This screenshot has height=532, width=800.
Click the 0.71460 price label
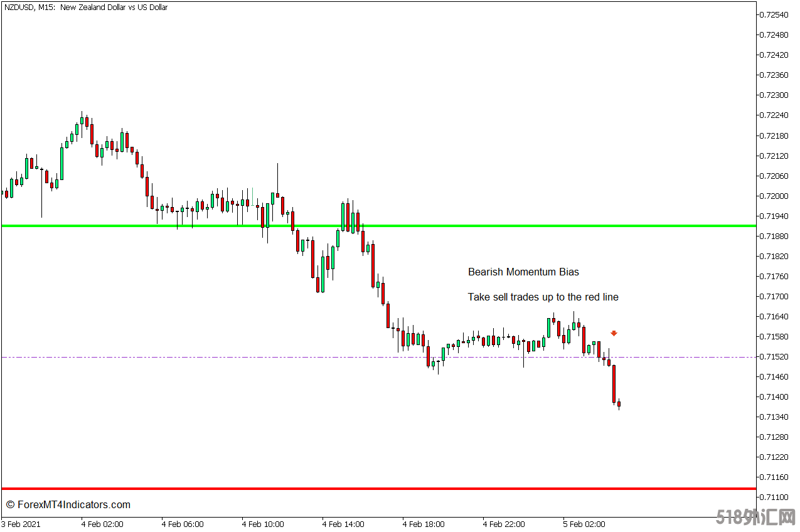pos(773,376)
